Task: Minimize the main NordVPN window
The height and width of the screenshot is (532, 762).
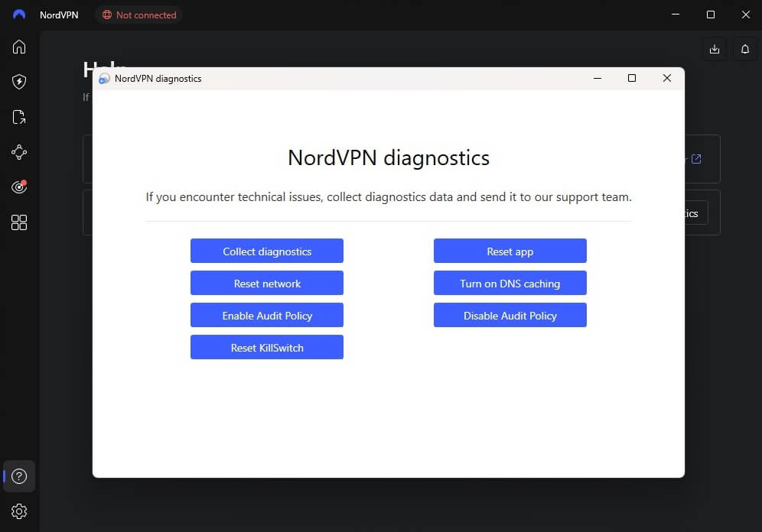Action: pos(676,15)
